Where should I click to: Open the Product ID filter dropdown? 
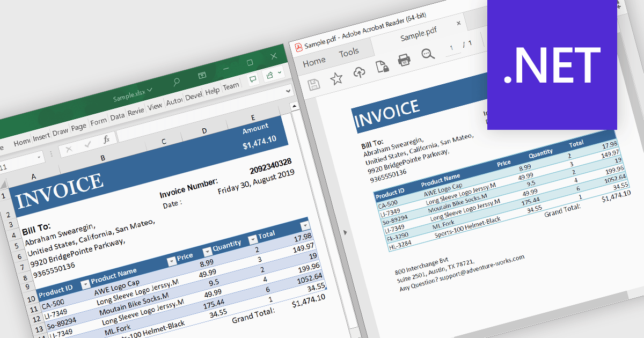[85, 284]
